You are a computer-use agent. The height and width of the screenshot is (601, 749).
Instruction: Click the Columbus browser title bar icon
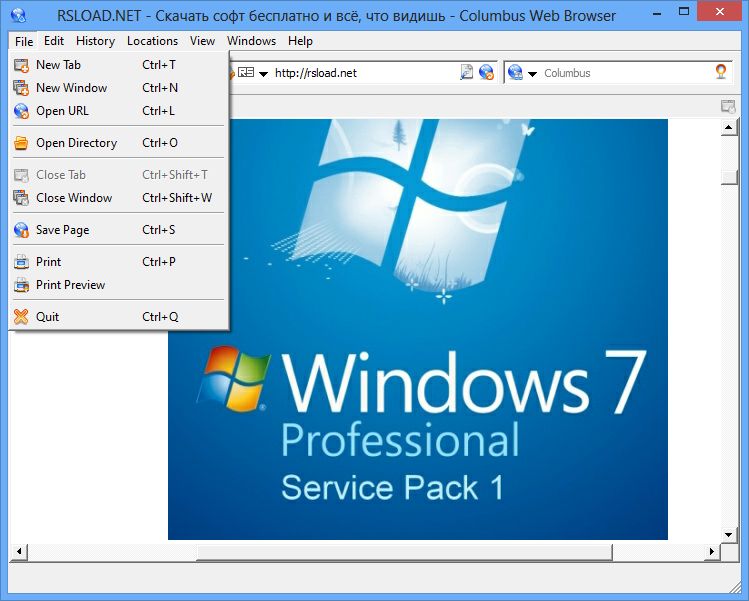point(18,15)
